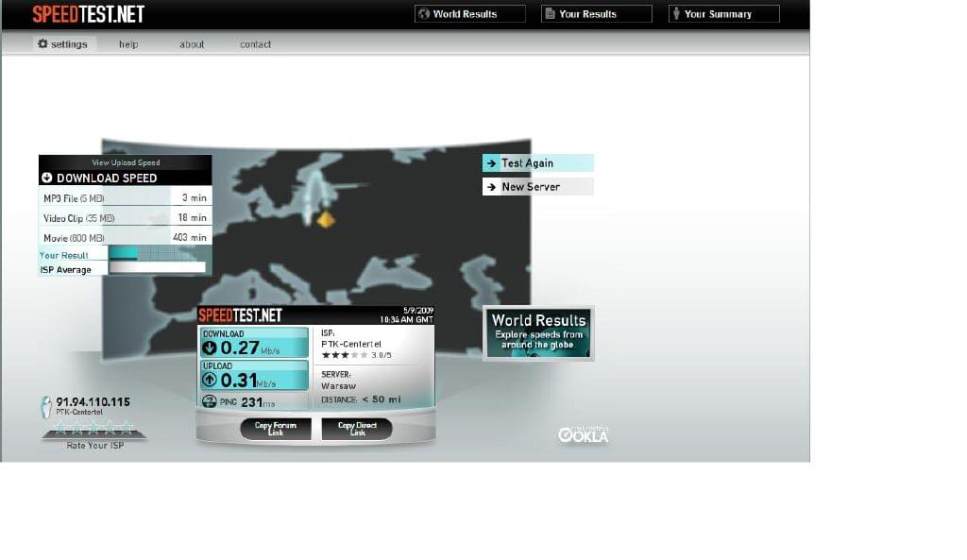Screen dimensions: 967x560
Task: Click the ISP star rating 3.0/5
Action: coord(356,355)
